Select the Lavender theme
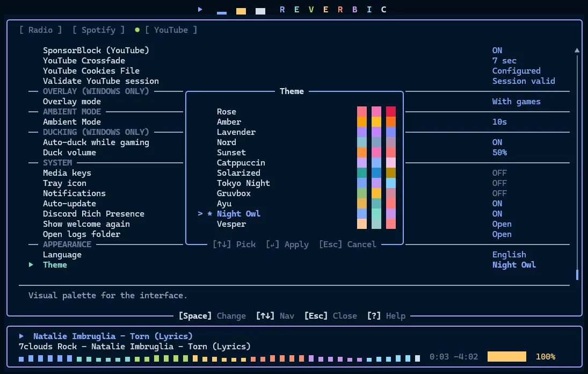 [236, 132]
